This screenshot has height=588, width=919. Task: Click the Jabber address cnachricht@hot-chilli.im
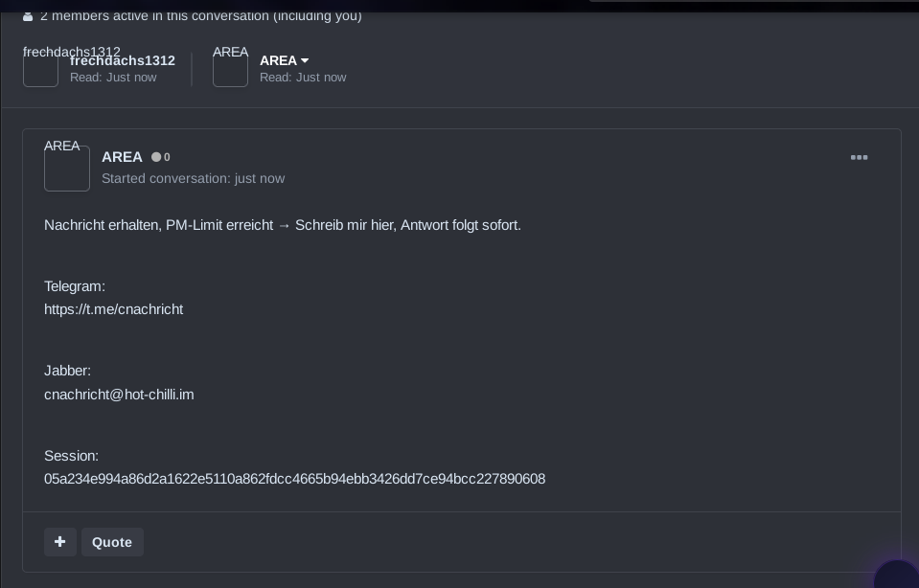pos(119,395)
